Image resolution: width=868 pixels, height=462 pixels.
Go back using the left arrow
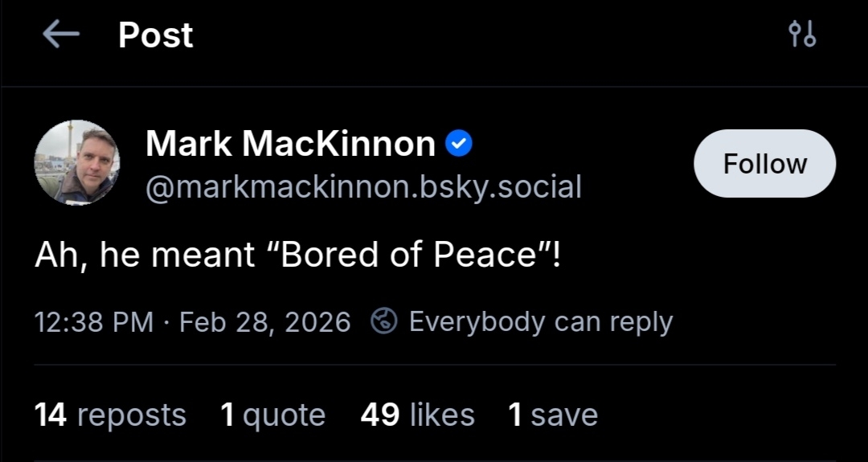[60, 35]
